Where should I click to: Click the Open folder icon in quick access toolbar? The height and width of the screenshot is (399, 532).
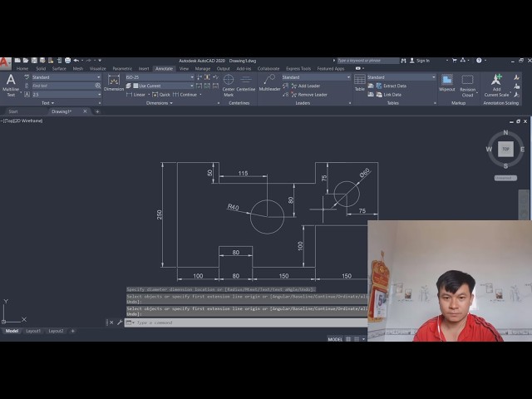[26, 61]
